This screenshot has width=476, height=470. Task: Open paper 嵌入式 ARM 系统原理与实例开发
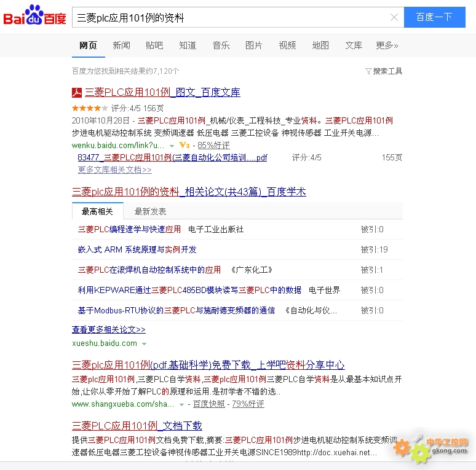pos(137,250)
